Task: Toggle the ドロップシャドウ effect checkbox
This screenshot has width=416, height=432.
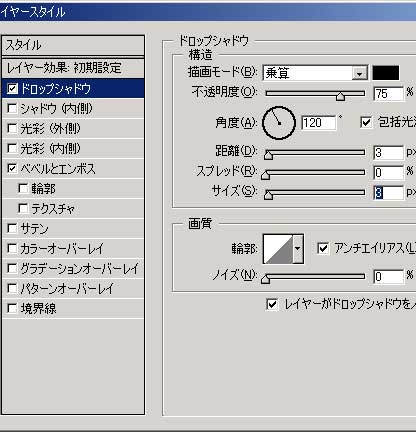Action: point(12,89)
